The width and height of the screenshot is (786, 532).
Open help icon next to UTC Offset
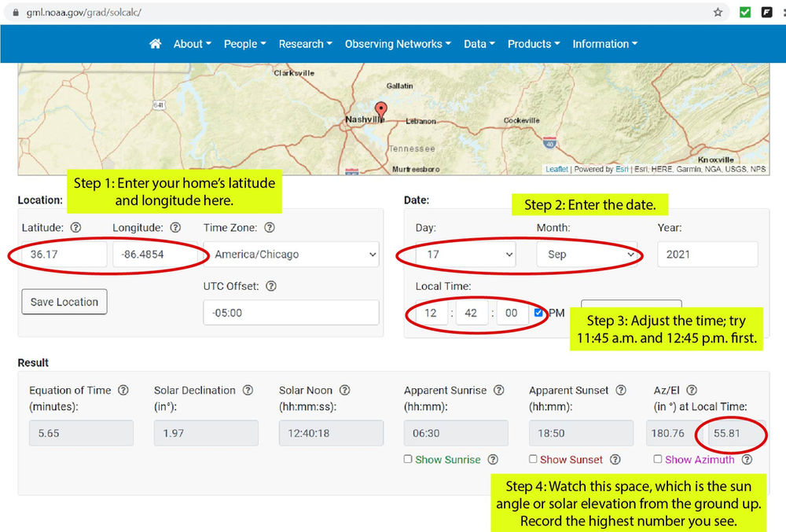click(x=270, y=286)
